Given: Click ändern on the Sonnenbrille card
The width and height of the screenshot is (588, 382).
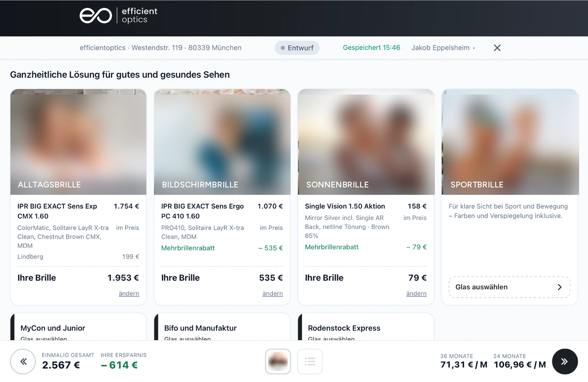Looking at the screenshot, I should (416, 293).
